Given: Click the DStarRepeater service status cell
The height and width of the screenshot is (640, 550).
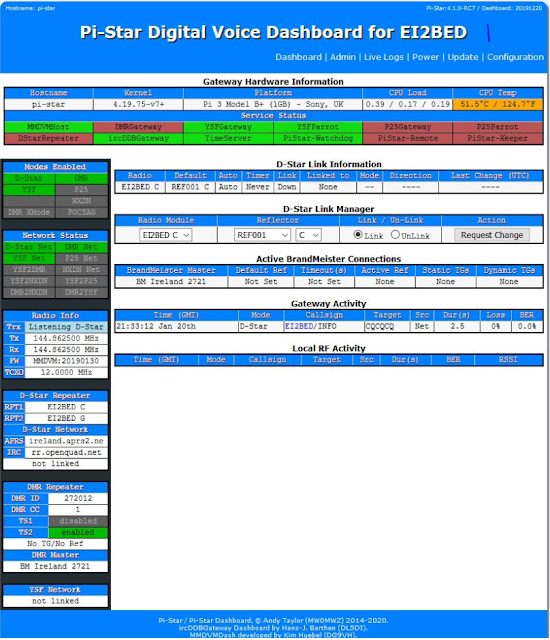Looking at the screenshot, I should pos(49,138).
